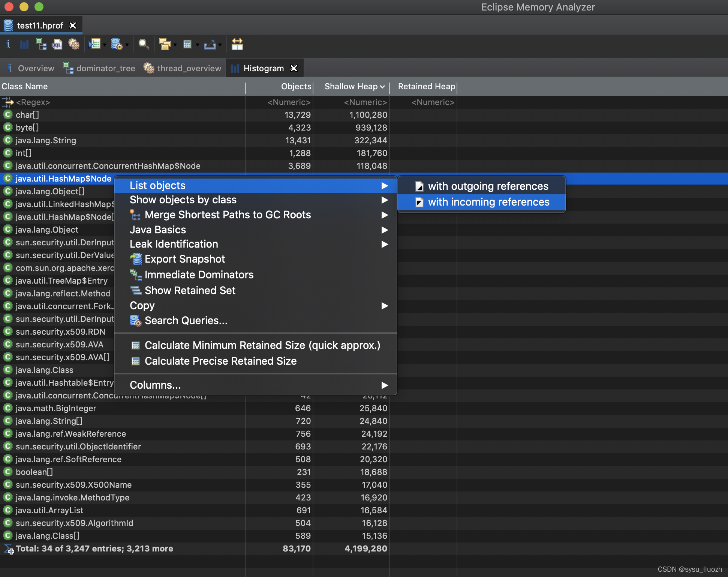Viewport: 728px width, 577px height.
Task: Close the Histogram tab
Action: (x=294, y=68)
